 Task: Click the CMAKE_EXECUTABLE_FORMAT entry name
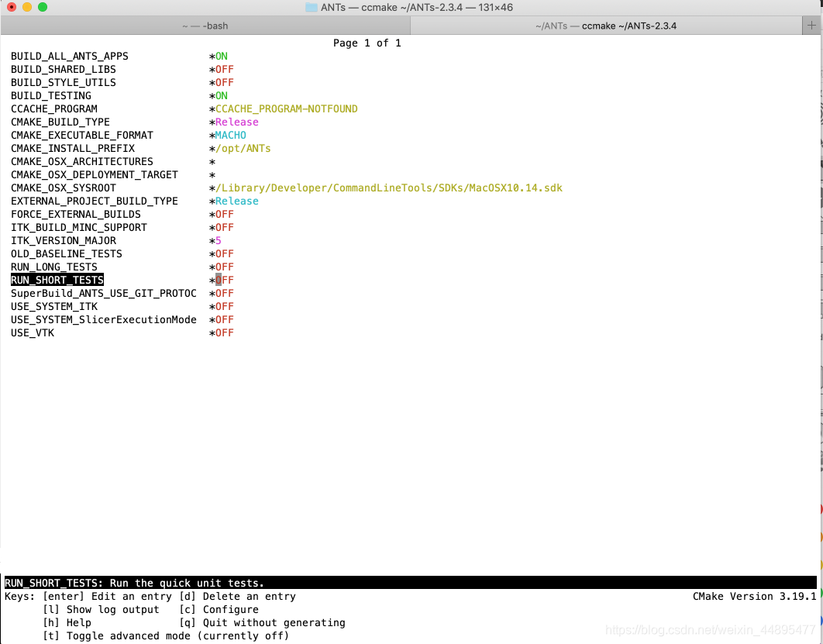82,135
